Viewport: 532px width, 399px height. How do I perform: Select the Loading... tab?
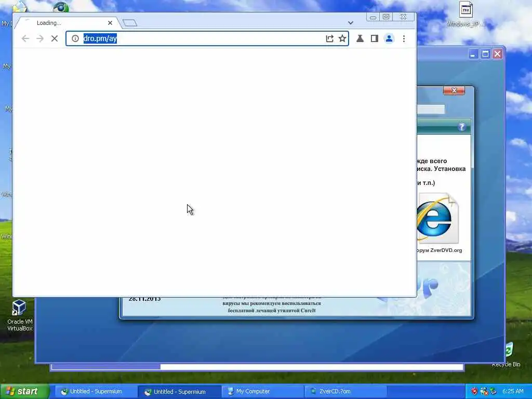coord(68,23)
